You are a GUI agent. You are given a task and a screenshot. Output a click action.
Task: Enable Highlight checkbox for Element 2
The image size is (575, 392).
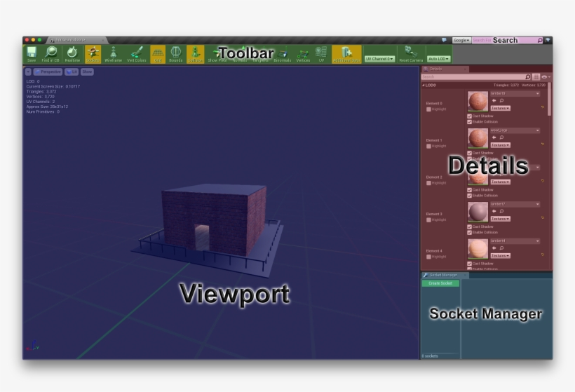tap(428, 183)
